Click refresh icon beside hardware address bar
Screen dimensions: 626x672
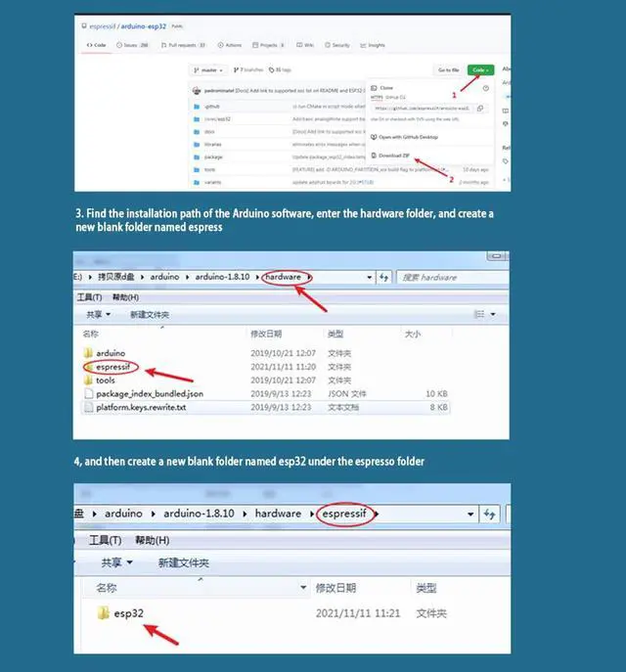click(x=382, y=278)
